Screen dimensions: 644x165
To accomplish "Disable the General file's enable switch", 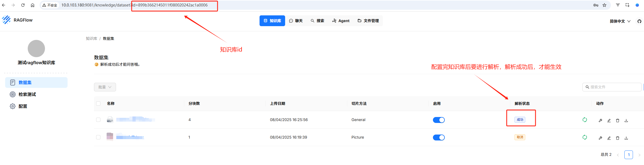I will pyautogui.click(x=439, y=120).
